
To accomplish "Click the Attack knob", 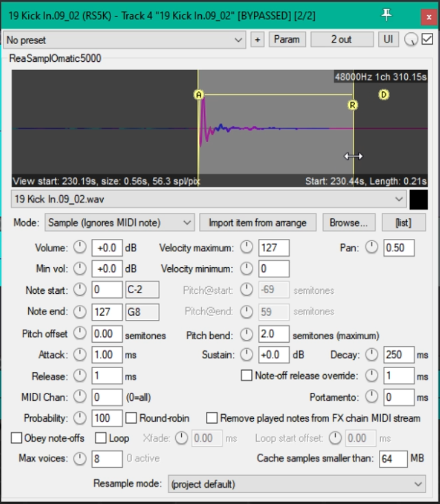I will [x=80, y=354].
